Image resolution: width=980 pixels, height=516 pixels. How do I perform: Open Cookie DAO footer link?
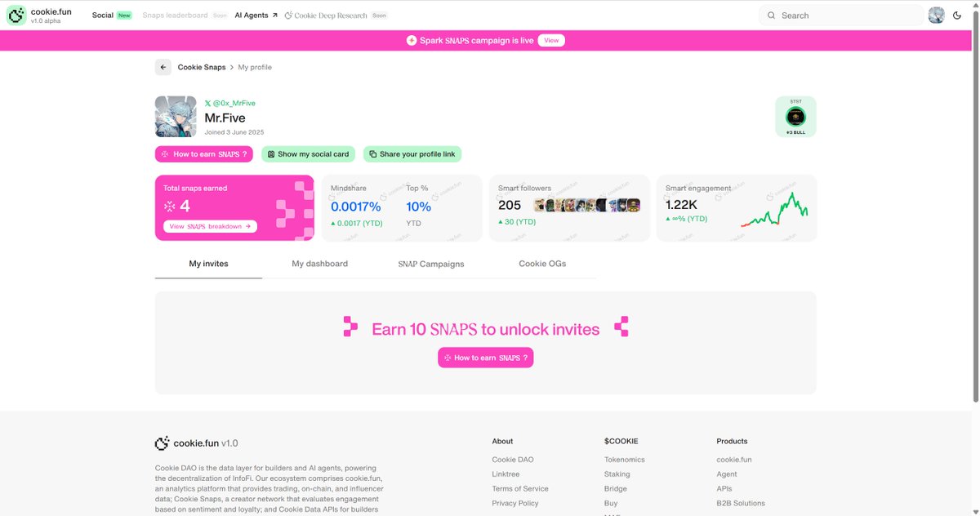coord(513,460)
